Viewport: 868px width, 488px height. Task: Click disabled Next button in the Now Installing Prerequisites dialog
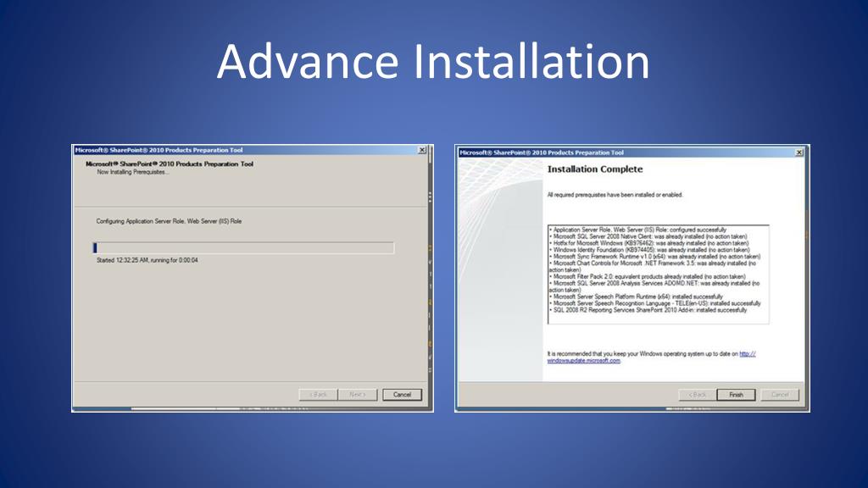pyautogui.click(x=358, y=395)
